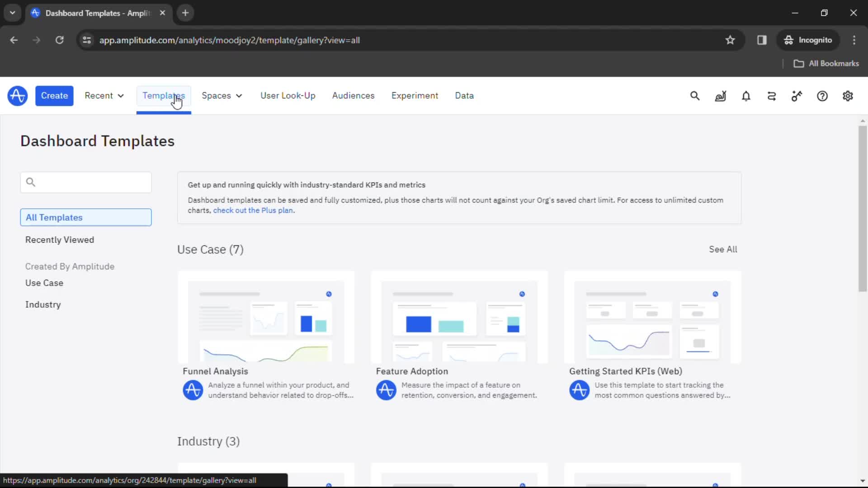The width and height of the screenshot is (868, 488).
Task: Click See All for Use Case templates
Action: tap(723, 249)
